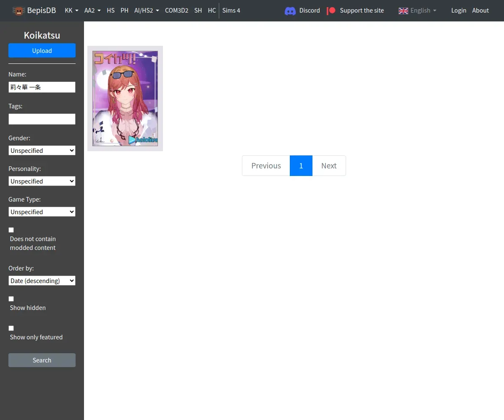504x420 pixels.
Task: Focus the Tags input field
Action: [x=42, y=119]
